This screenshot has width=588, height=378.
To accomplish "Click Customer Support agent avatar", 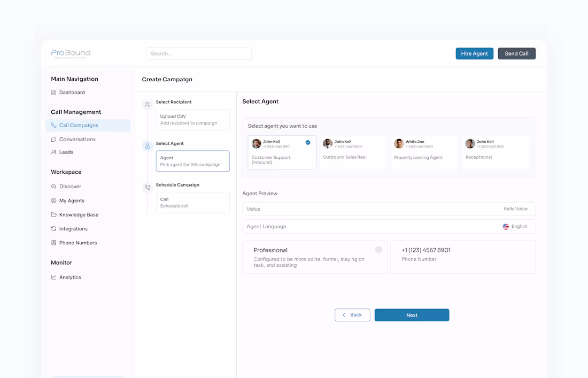I will coord(257,144).
